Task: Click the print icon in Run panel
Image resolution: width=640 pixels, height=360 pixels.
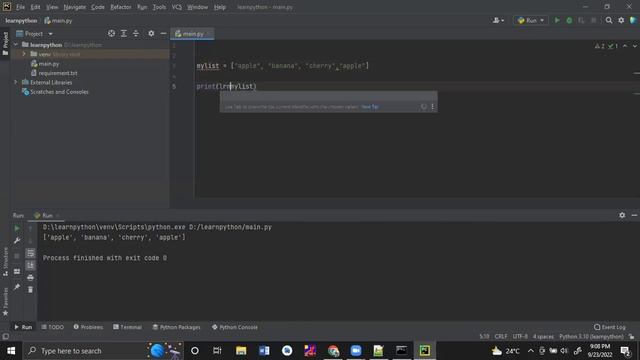Action: click(x=30, y=278)
